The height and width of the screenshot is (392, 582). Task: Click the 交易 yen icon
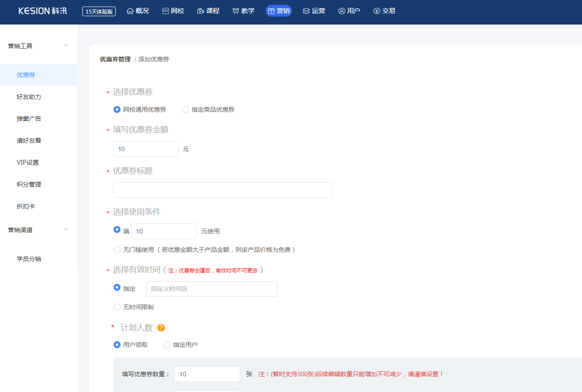(x=377, y=11)
